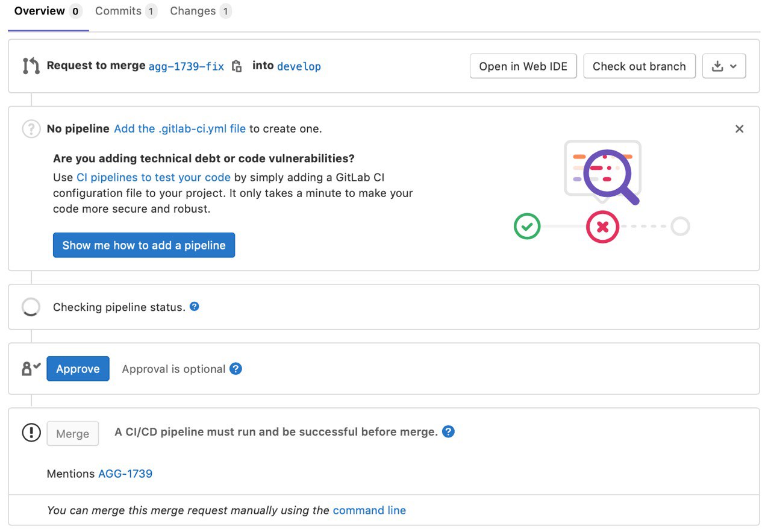Click the No pipeline question mark icon
The image size is (771, 532).
31,129
